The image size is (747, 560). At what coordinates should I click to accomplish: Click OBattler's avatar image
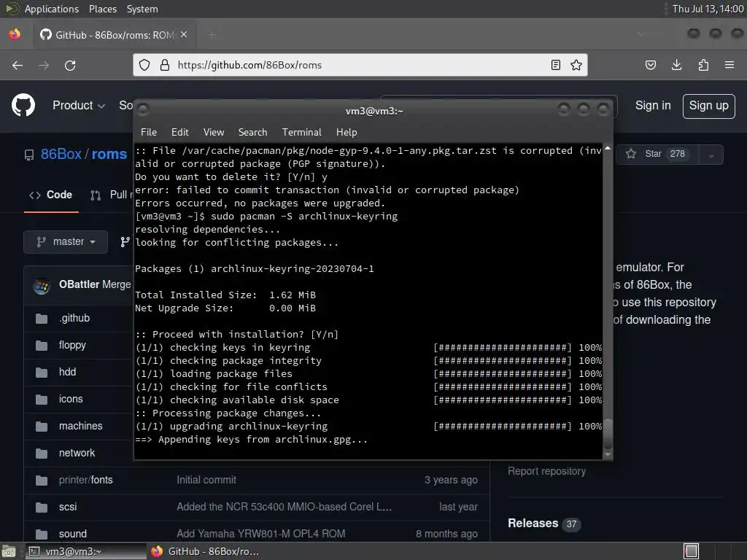(42, 285)
